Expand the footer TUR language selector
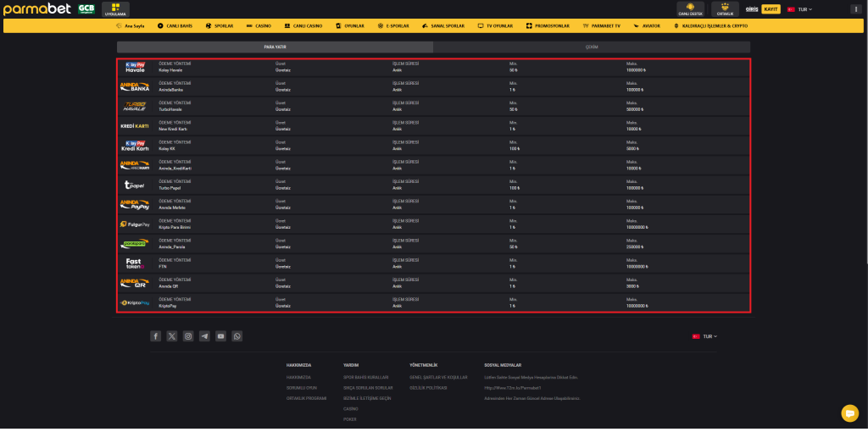 coord(705,336)
